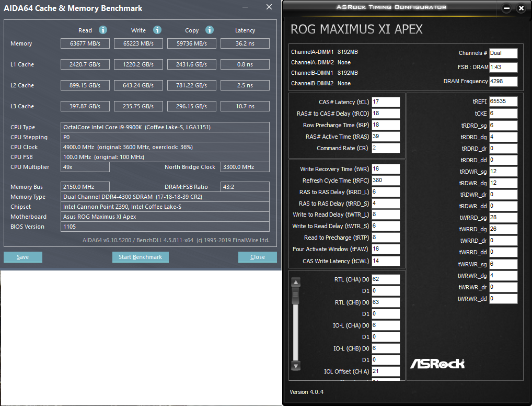Click the Channels # field showing Dual

[x=503, y=53]
